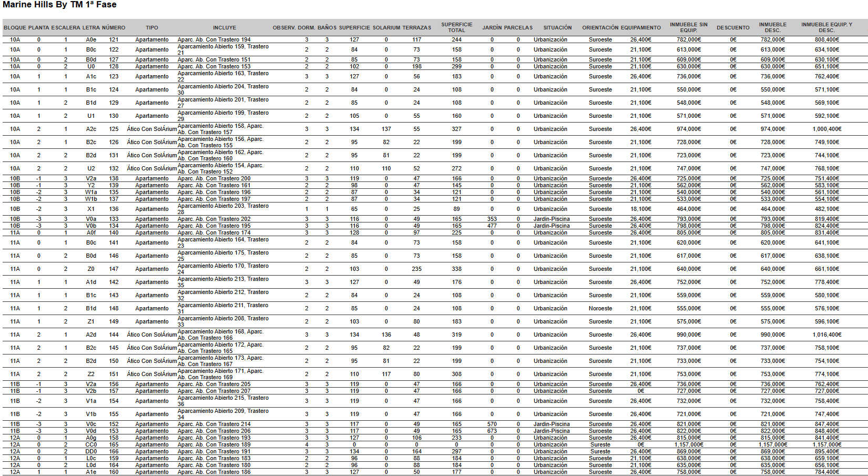Select the INCLUYE column header
The image size is (868, 476).
tap(224, 28)
